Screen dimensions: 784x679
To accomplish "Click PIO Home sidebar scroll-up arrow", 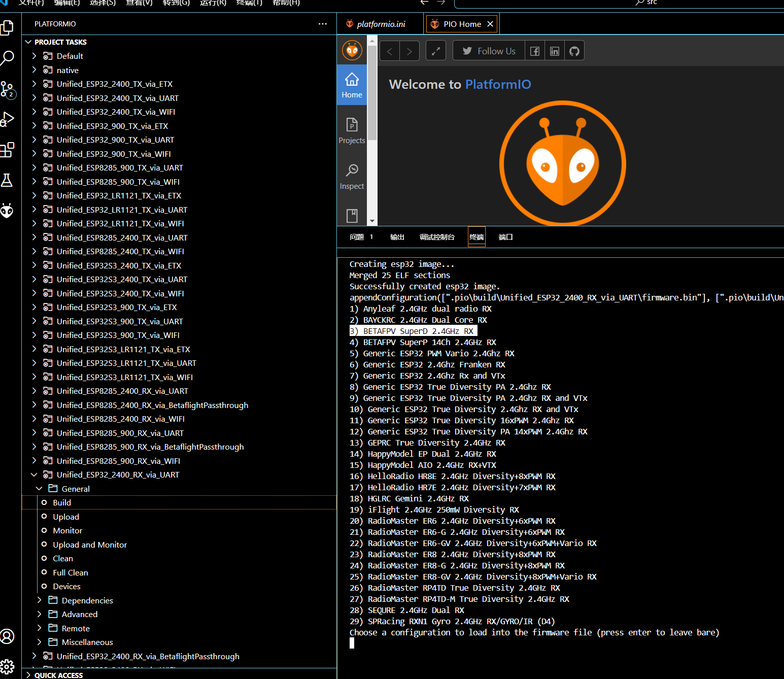I will click(x=372, y=40).
